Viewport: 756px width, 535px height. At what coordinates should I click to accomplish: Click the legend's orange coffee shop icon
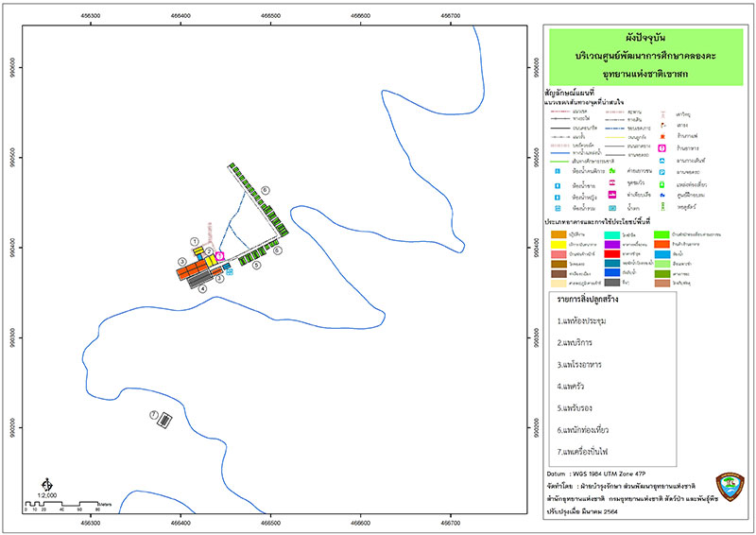(x=662, y=136)
